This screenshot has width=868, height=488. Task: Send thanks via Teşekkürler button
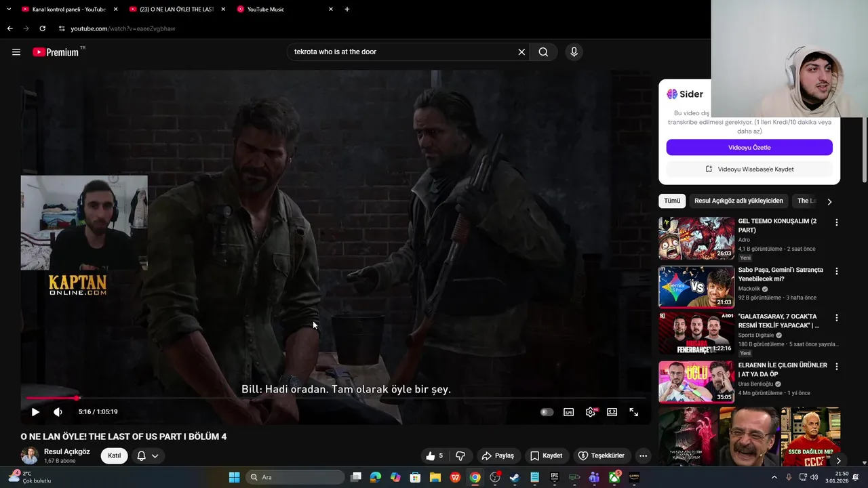[x=601, y=455]
